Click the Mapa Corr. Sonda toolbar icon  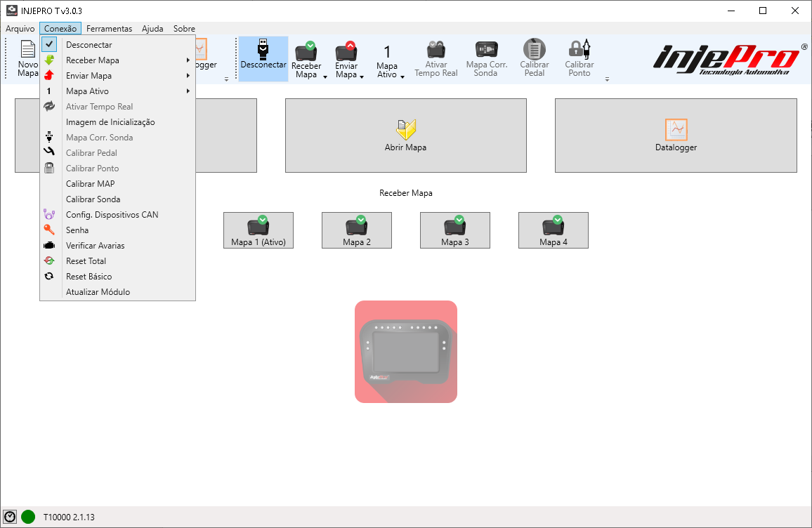[x=486, y=51]
